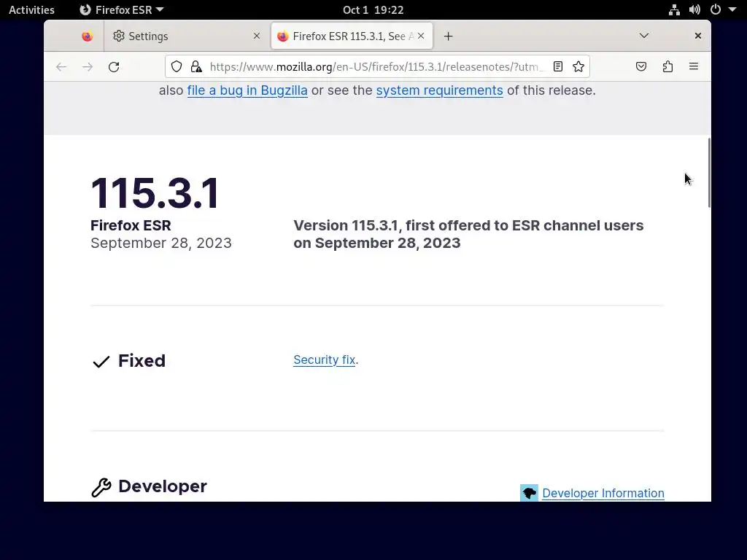Screen dimensions: 747x560
Task: Click the Developer section heading
Action: 163,486
